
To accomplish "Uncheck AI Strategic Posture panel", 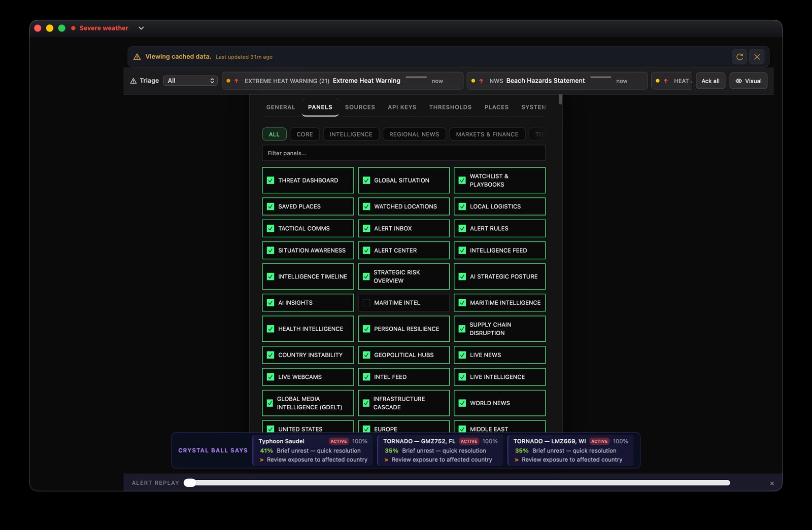I will coord(462,276).
